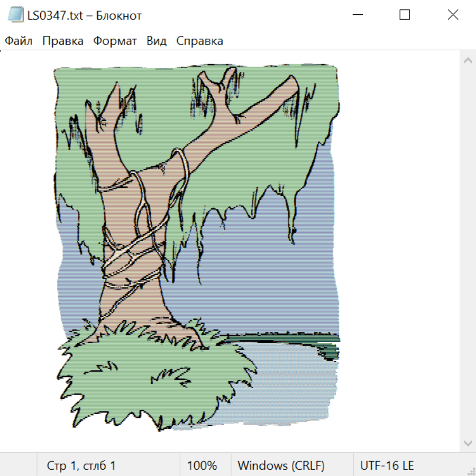Screen dimensions: 476x476
Task: Show the Справка menu
Action: (x=199, y=41)
